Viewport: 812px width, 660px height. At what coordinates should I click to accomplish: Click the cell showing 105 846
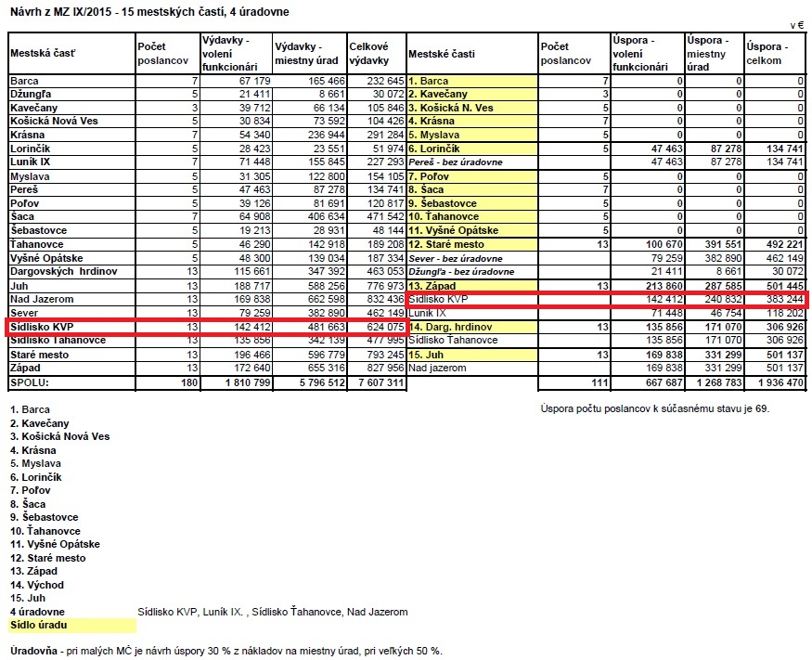pyautogui.click(x=385, y=108)
